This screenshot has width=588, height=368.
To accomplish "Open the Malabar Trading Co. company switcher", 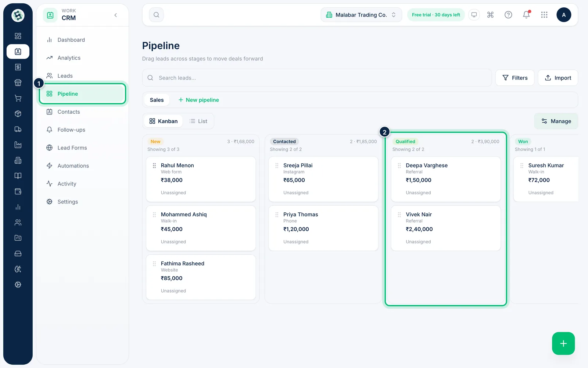I will (361, 15).
